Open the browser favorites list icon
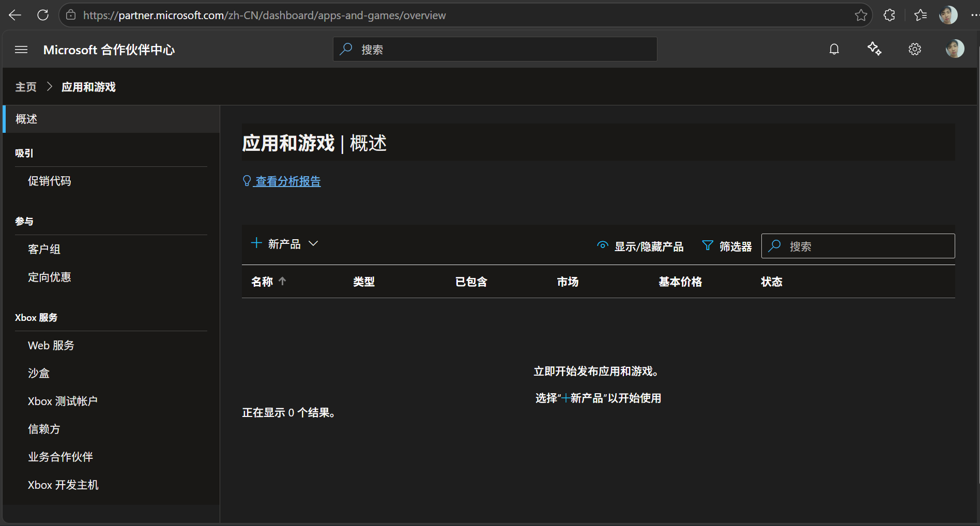Screen dimensions: 980x526 point(921,16)
